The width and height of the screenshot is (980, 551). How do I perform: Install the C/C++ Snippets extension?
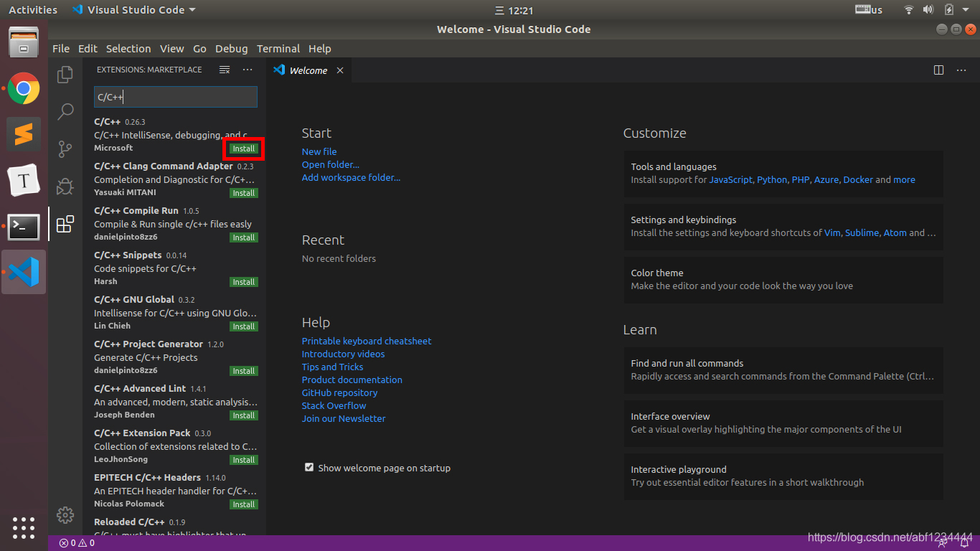[244, 282]
